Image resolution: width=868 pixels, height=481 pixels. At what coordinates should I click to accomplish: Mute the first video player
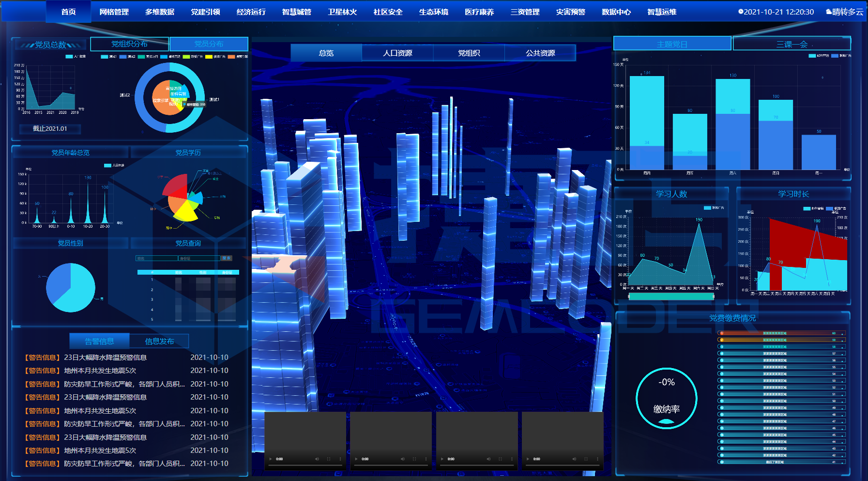tap(317, 459)
